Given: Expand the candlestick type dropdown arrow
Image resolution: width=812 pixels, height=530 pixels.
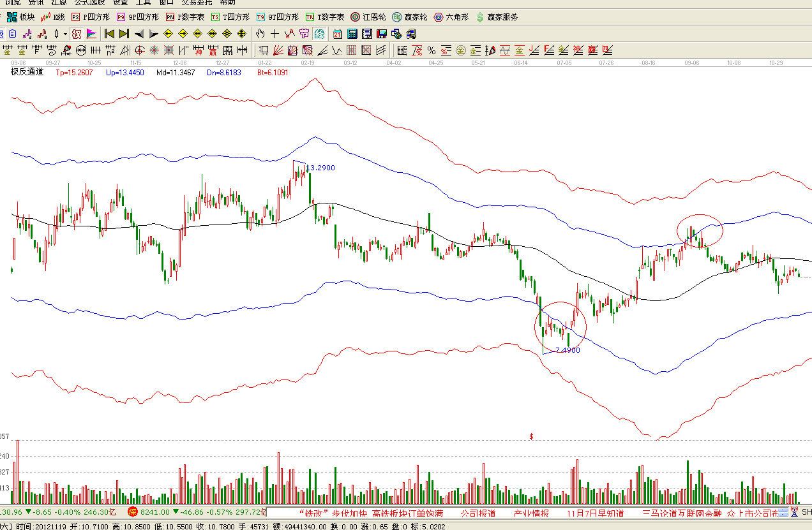Looking at the screenshot, I should coord(65,34).
